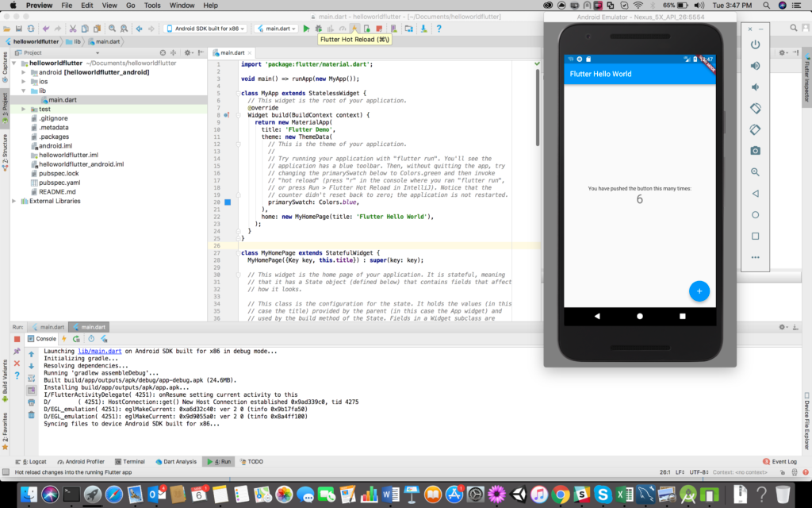Switch to Console tab in Run panel
Screen dimensions: 812x508
(41, 338)
